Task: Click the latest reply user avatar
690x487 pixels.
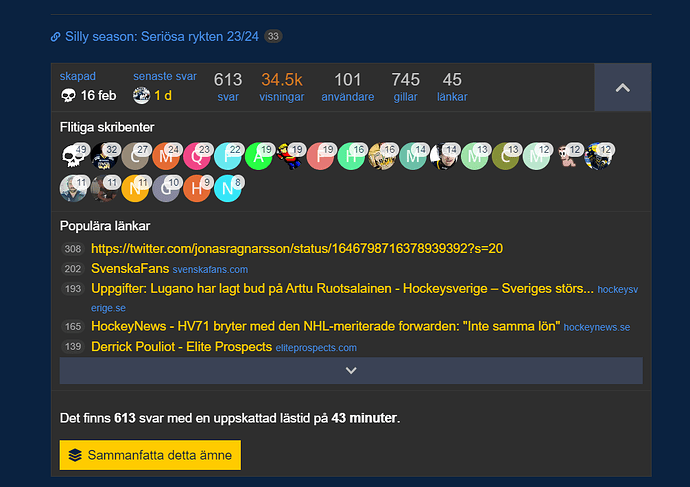Action: [x=142, y=96]
